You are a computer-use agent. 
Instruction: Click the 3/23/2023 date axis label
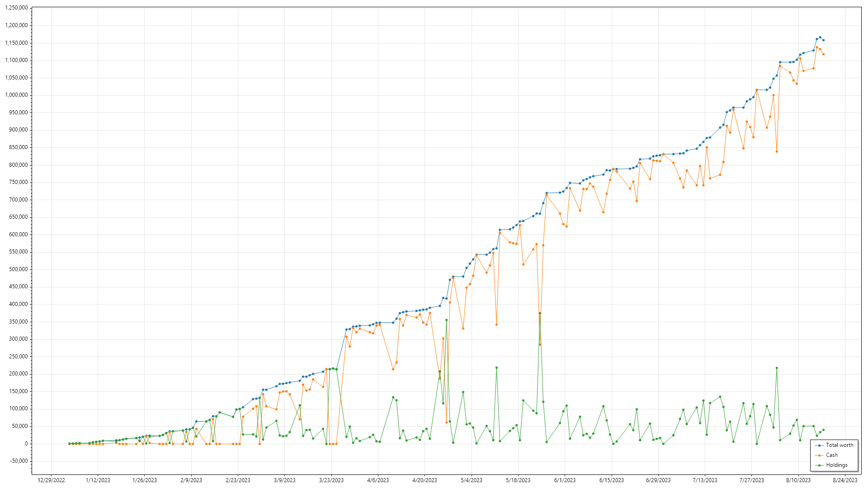tap(331, 480)
